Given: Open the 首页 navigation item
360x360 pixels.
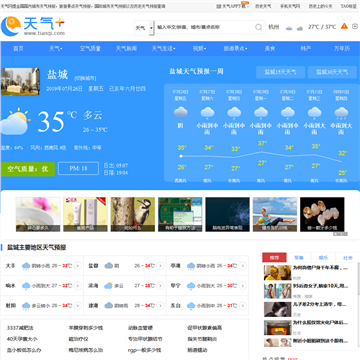Looking at the screenshot, I should point(18,49).
